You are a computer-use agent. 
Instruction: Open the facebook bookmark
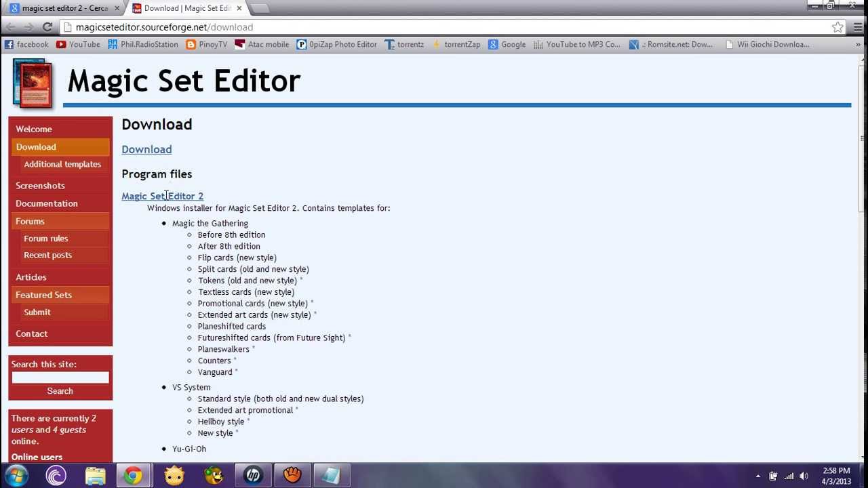pos(26,44)
